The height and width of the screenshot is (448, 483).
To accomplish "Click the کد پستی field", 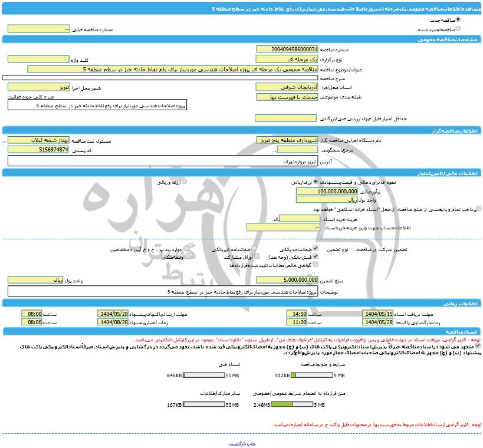I will (x=38, y=149).
